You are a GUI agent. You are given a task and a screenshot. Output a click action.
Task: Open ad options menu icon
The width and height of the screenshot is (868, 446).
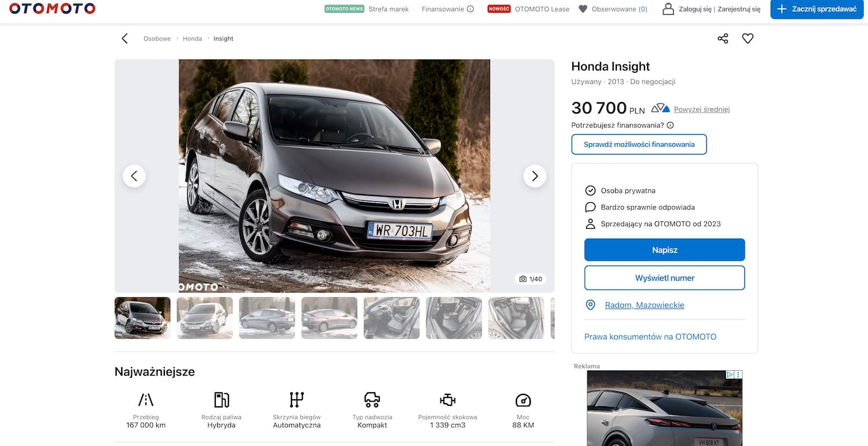pos(738,374)
